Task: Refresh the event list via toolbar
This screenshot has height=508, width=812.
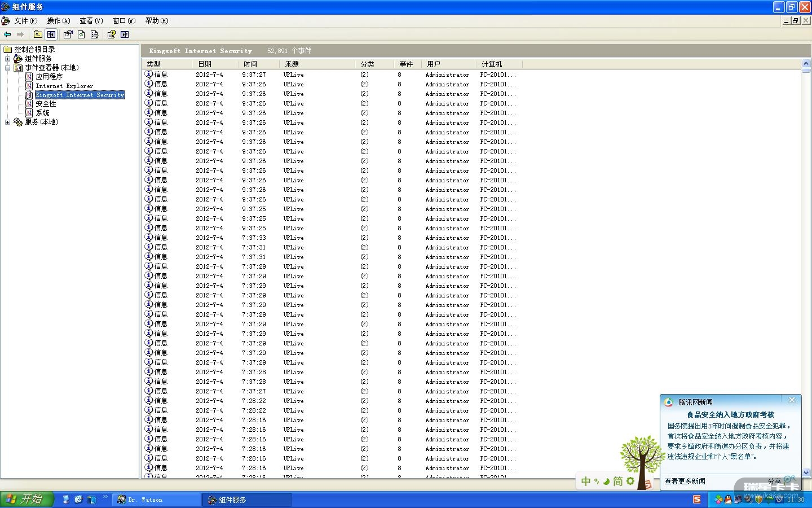Action: tap(81, 34)
